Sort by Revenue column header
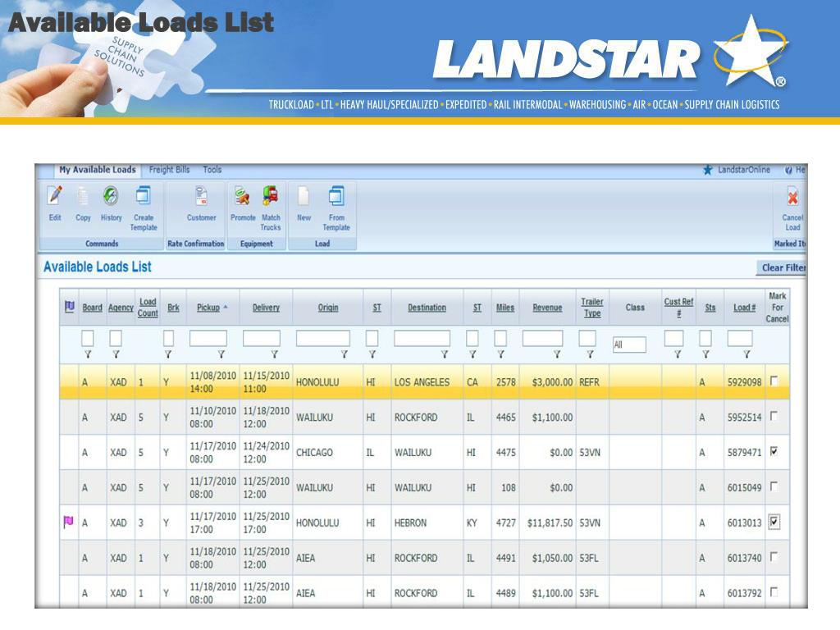The width and height of the screenshot is (840, 630). coord(547,308)
